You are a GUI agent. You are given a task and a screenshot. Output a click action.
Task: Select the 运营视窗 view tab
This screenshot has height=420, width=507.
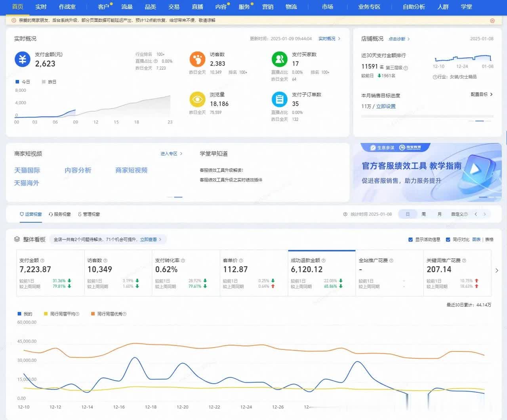(31, 214)
